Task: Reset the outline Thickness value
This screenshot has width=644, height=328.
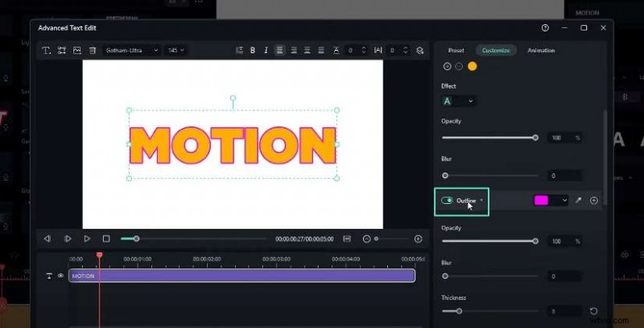Action: point(593,310)
